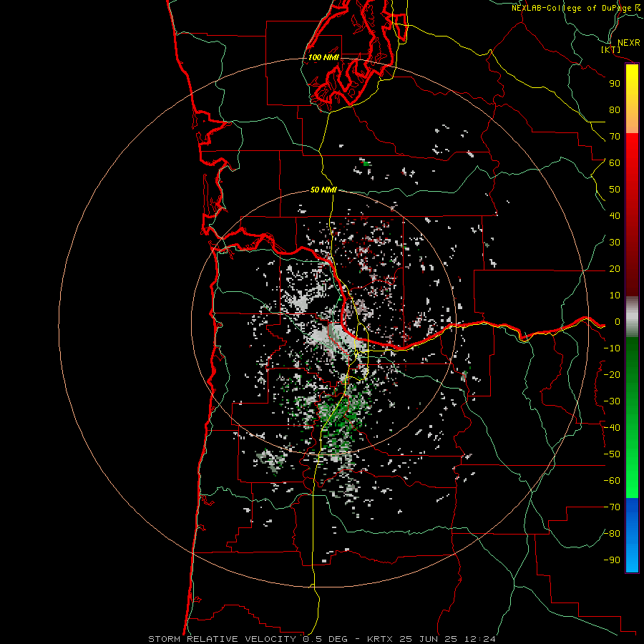
Task: Select the -70 value on the velocity scale
Action: (612, 507)
